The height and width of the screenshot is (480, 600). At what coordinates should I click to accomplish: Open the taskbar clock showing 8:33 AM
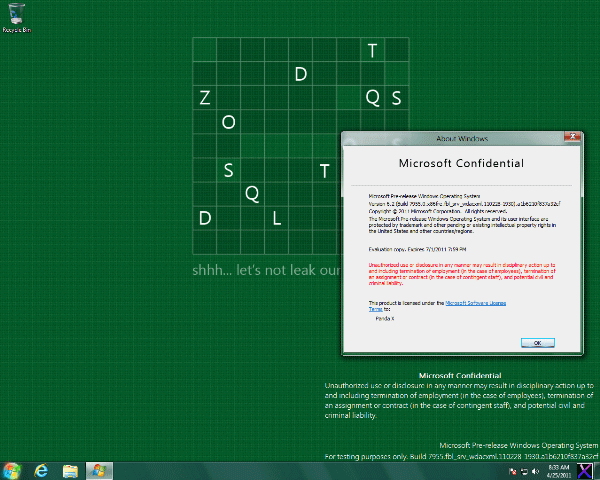coord(559,471)
